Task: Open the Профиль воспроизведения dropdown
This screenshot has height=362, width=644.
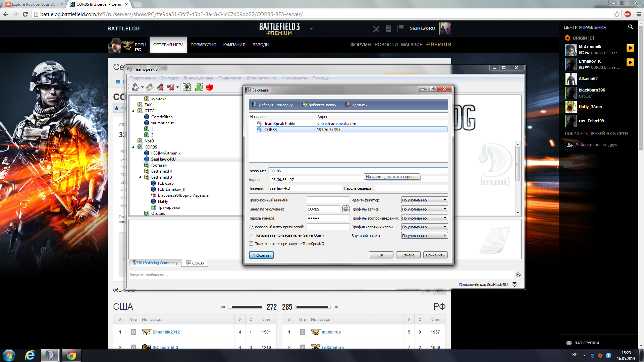Action: pyautogui.click(x=424, y=218)
